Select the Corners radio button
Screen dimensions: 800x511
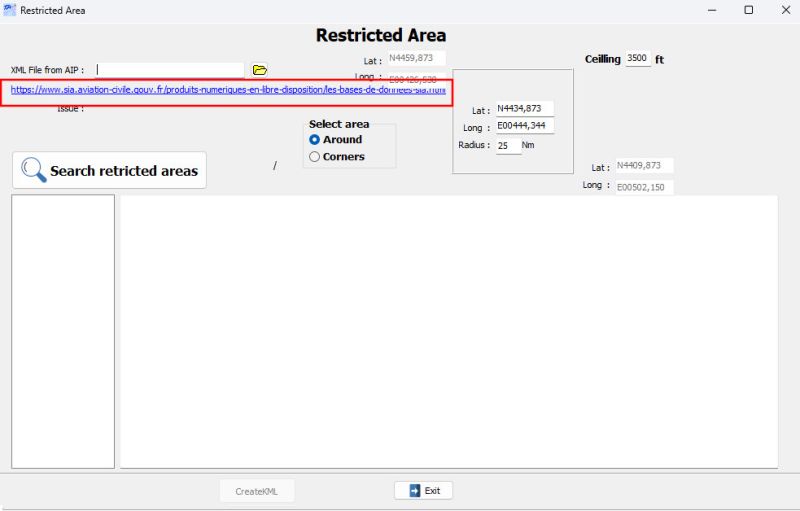315,157
